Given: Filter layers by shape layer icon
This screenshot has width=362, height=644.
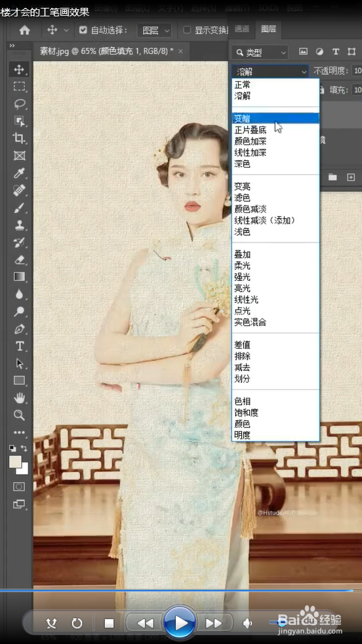Looking at the screenshot, I should coord(352,51).
